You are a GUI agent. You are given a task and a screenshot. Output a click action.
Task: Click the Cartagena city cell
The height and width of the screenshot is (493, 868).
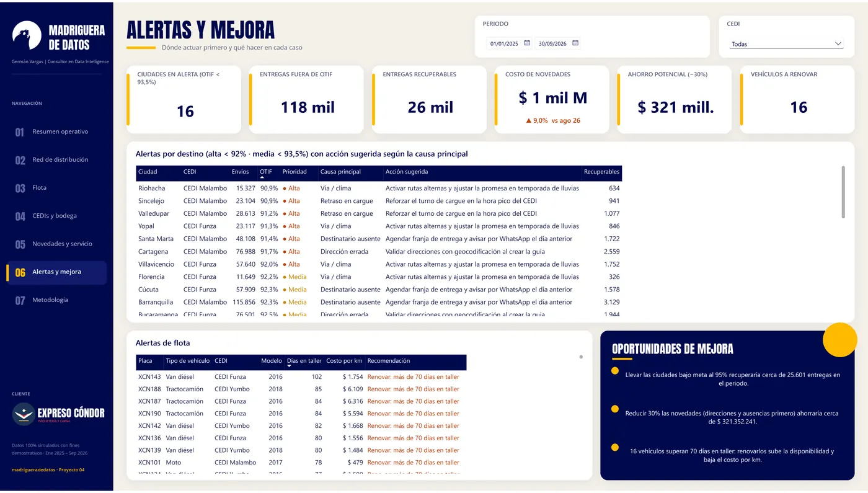point(153,252)
